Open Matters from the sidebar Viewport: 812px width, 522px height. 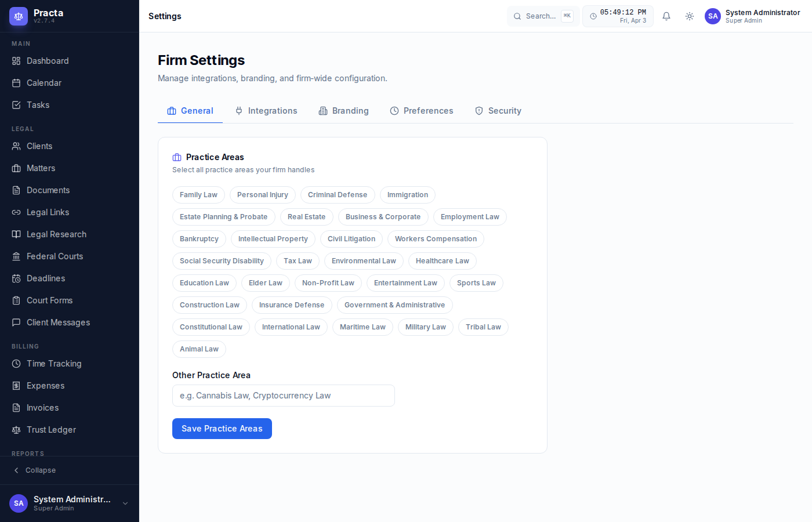pyautogui.click(x=70, y=168)
